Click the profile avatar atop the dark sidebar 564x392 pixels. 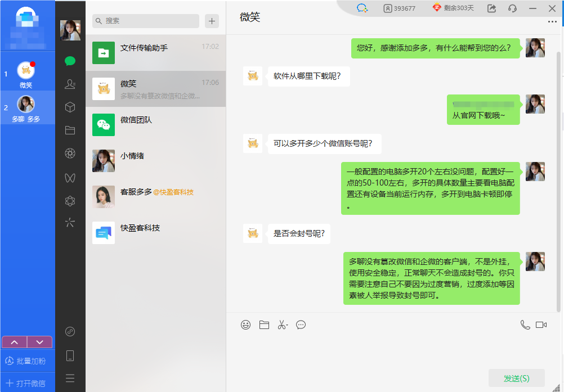click(x=70, y=30)
